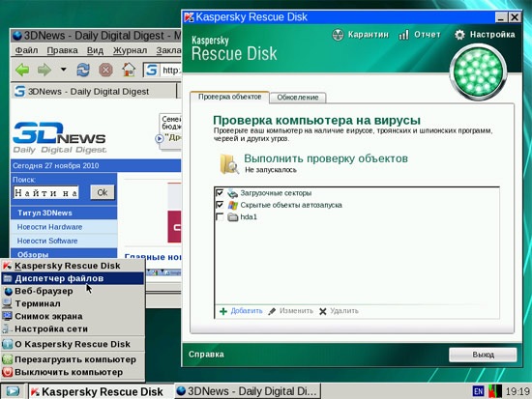
Task: Start object scan via folder-magnifier icon
Action: tap(229, 164)
